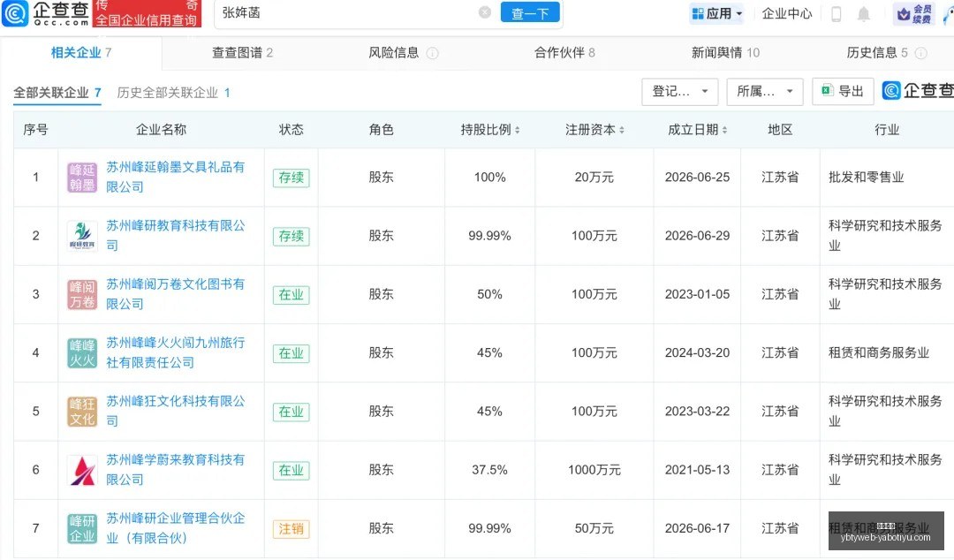Click the 37.5% shareholding cell
Viewport: 954px width, 560px height.
click(489, 470)
